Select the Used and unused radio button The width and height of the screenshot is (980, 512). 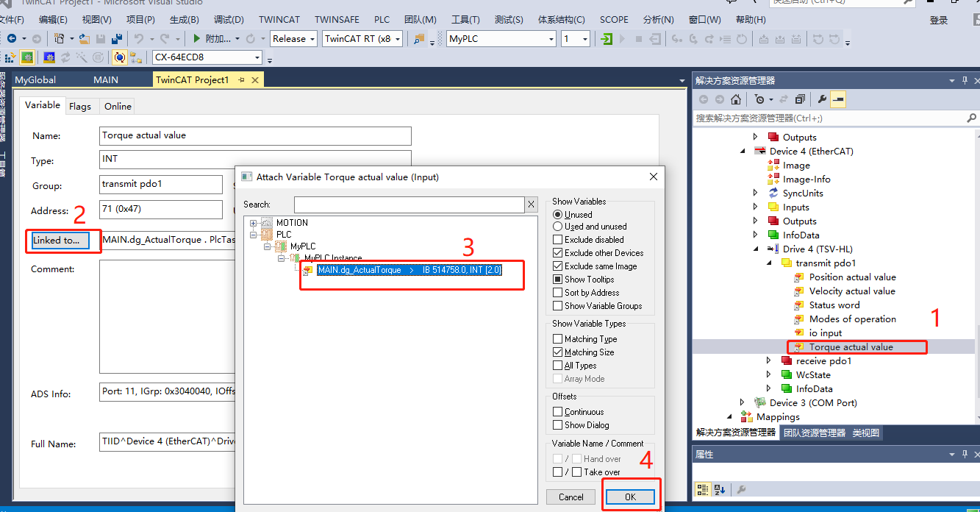coord(557,227)
